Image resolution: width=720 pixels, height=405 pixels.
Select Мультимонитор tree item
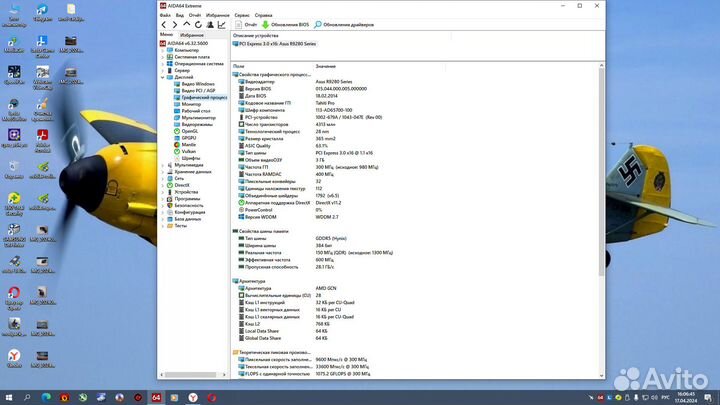[x=194, y=118]
